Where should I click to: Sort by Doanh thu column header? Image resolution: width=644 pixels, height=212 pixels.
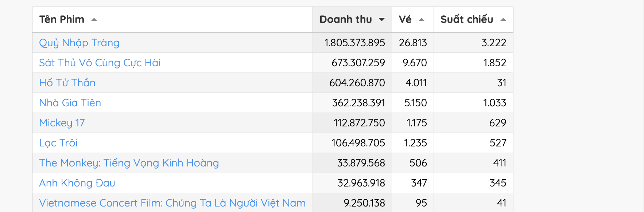345,19
